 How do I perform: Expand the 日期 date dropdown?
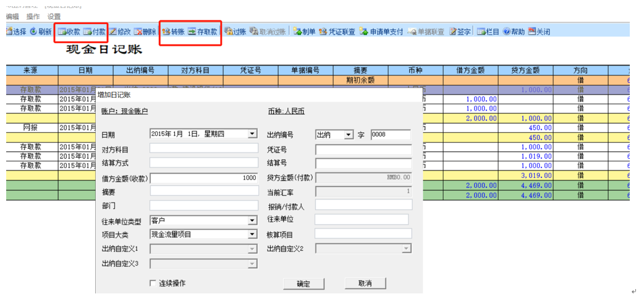tap(252, 134)
